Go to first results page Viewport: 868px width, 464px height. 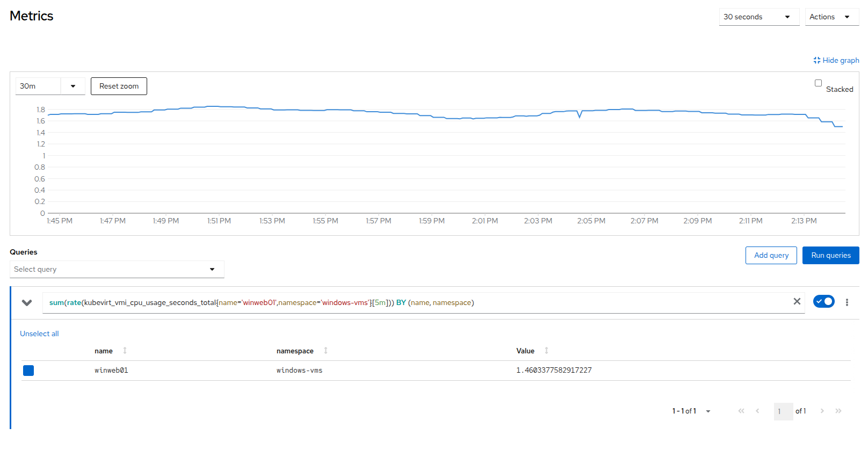click(741, 411)
